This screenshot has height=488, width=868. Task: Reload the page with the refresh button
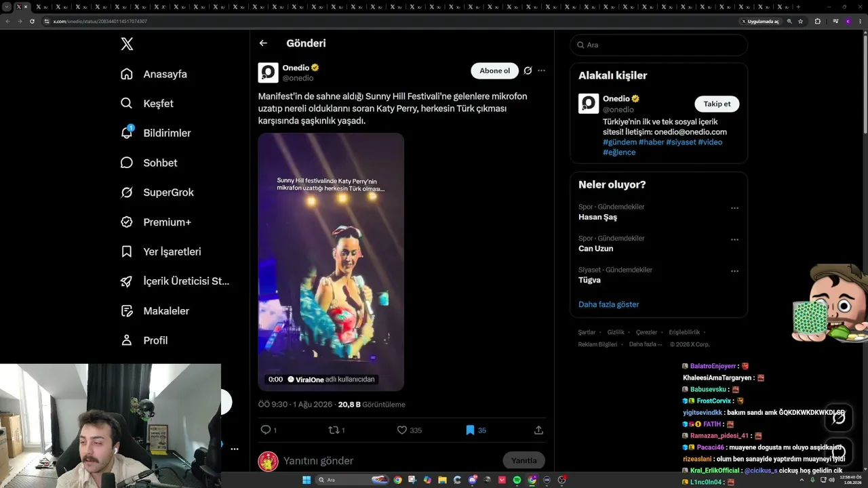pos(32,21)
